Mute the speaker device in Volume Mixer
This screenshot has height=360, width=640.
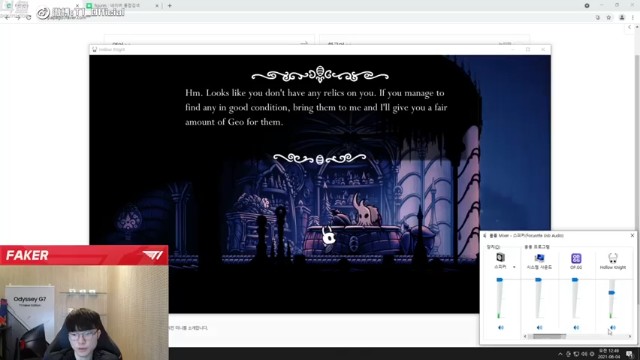pos(501,327)
